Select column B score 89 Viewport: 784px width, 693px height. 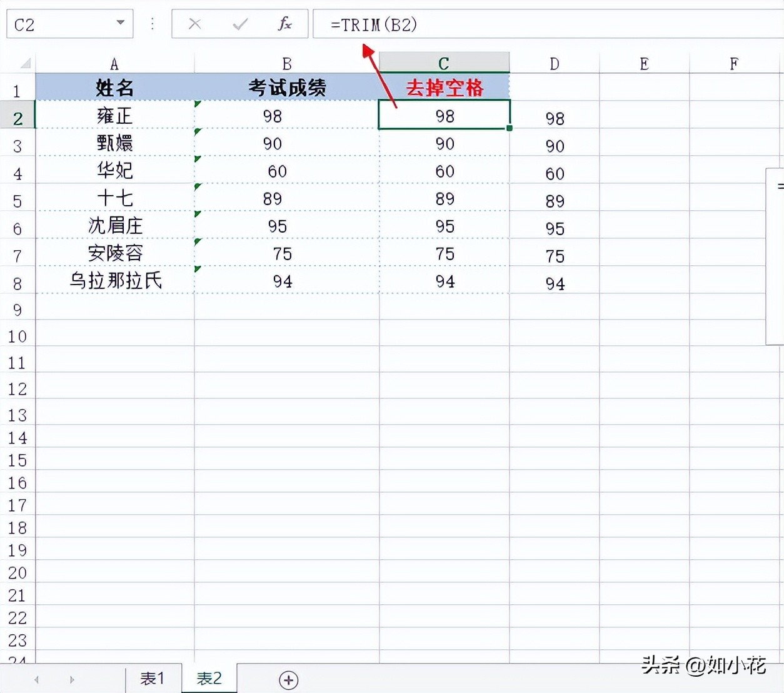pos(287,198)
